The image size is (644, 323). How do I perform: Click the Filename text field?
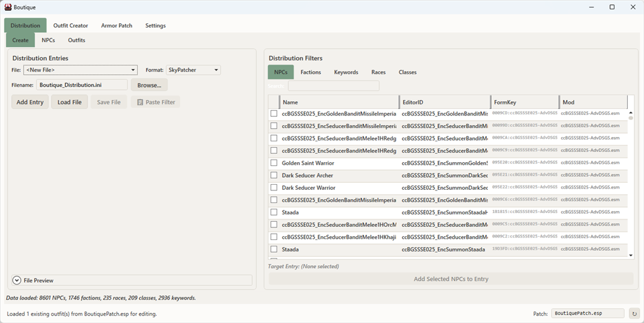tap(82, 85)
